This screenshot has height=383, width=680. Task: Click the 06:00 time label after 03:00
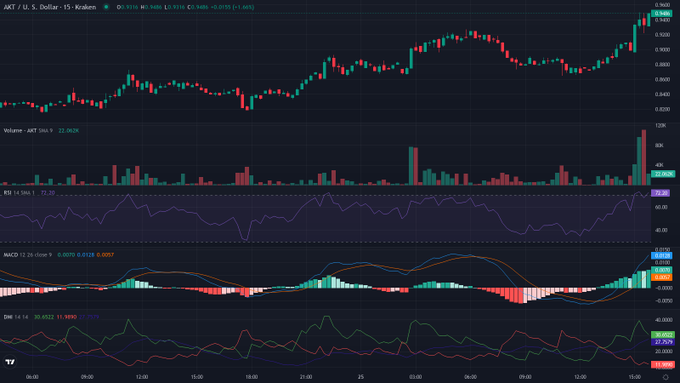471,377
